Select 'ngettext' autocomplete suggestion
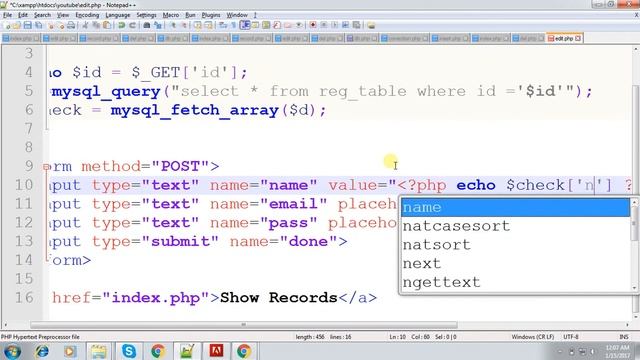 (516, 282)
